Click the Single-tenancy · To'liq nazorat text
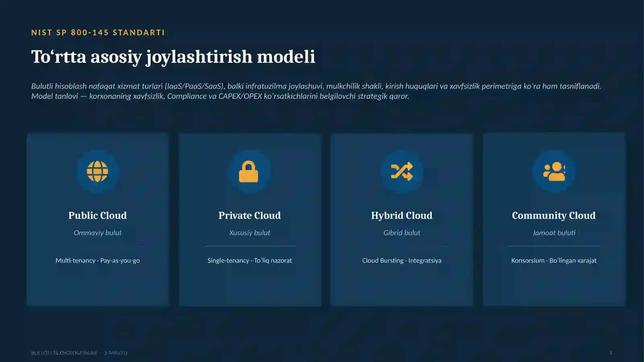Image resolution: width=644 pixels, height=362 pixels. click(x=250, y=261)
